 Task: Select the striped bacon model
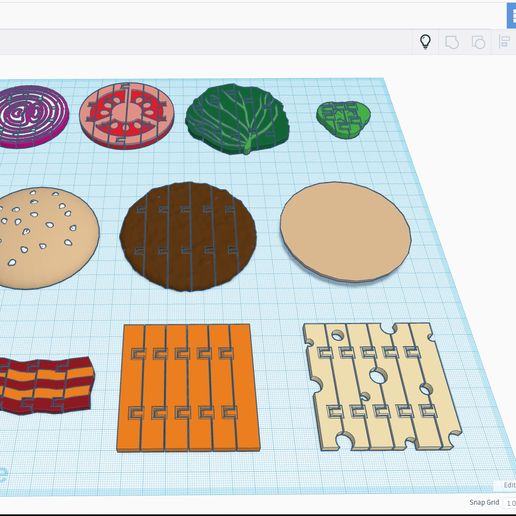pos(46,385)
